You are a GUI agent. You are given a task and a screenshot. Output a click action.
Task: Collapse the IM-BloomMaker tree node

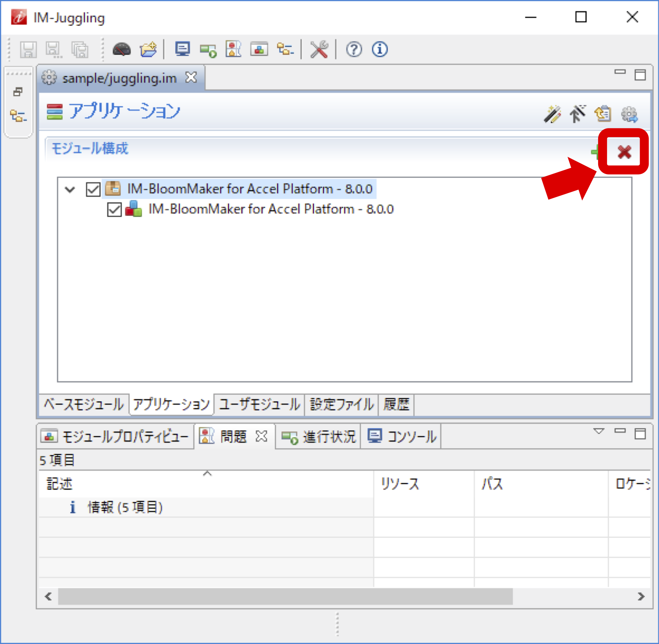[70, 189]
